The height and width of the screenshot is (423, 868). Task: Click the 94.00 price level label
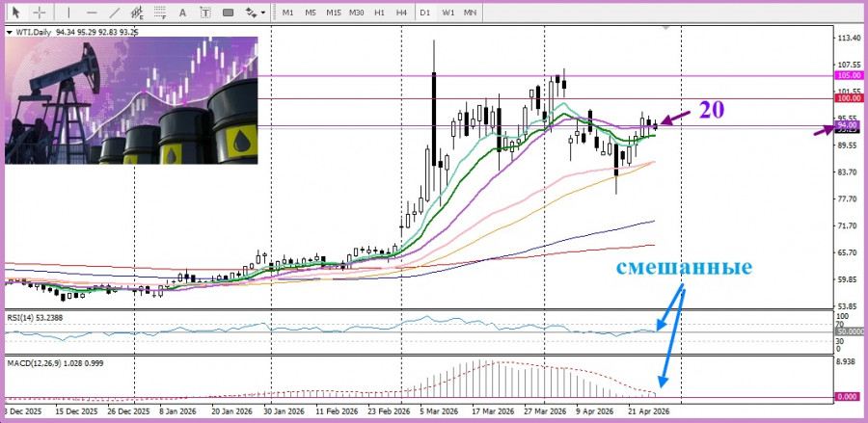click(x=848, y=126)
